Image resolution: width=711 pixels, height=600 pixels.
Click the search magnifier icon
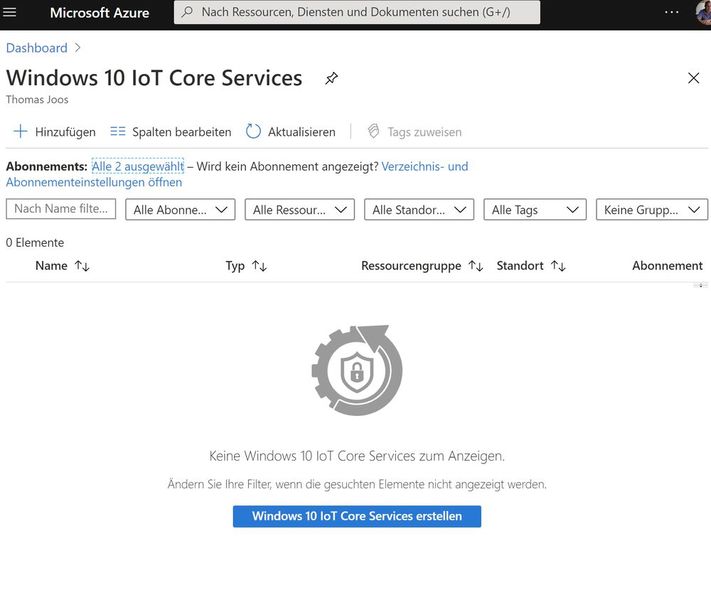tap(187, 12)
